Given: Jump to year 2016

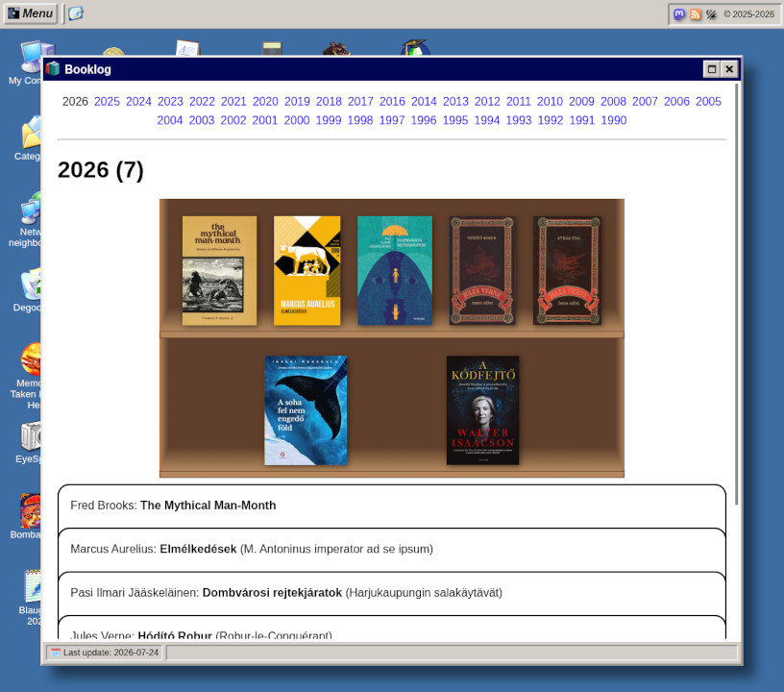Looking at the screenshot, I should [x=393, y=102].
